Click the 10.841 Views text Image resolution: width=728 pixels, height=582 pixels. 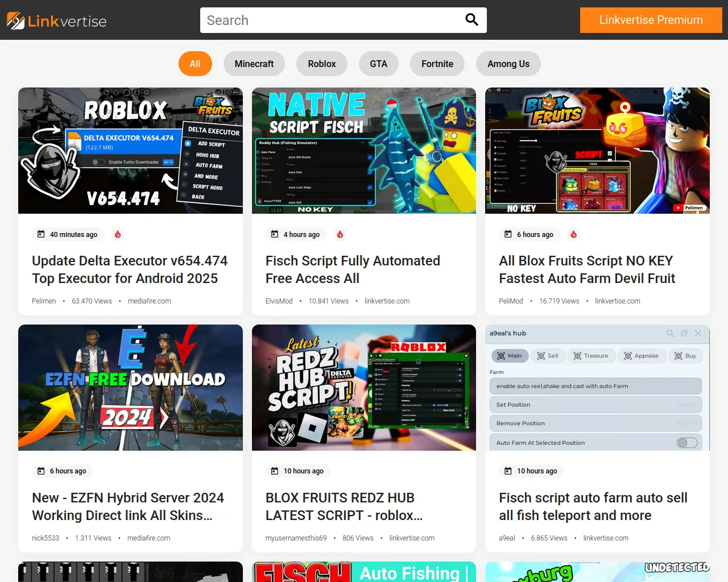(329, 301)
